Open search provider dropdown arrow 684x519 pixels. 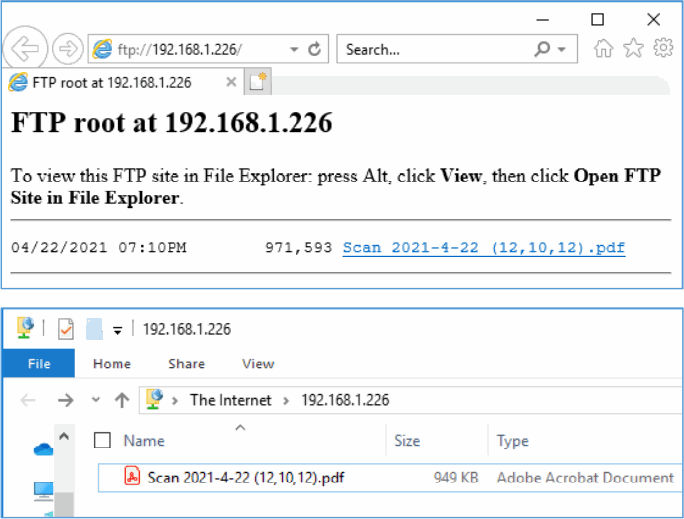[562, 49]
